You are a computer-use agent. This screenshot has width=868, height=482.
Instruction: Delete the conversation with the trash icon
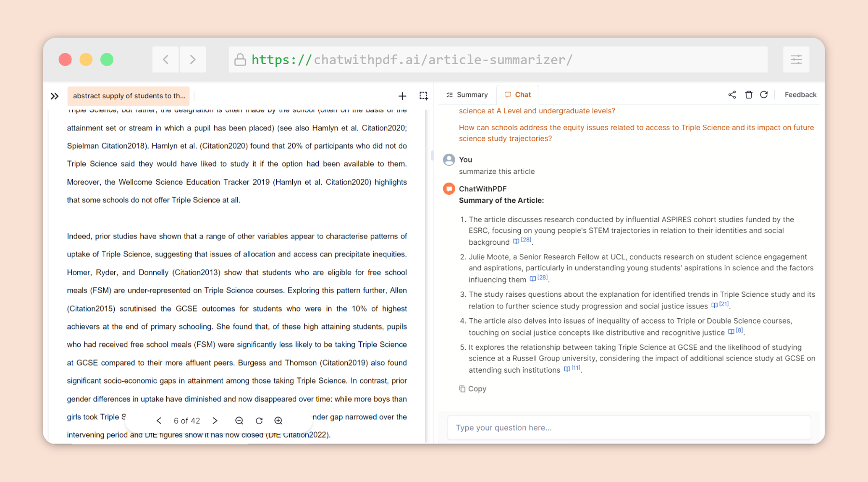pos(748,94)
